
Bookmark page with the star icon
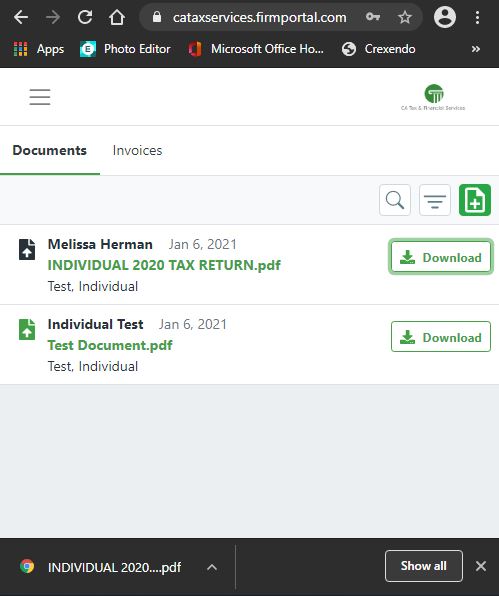pos(405,17)
